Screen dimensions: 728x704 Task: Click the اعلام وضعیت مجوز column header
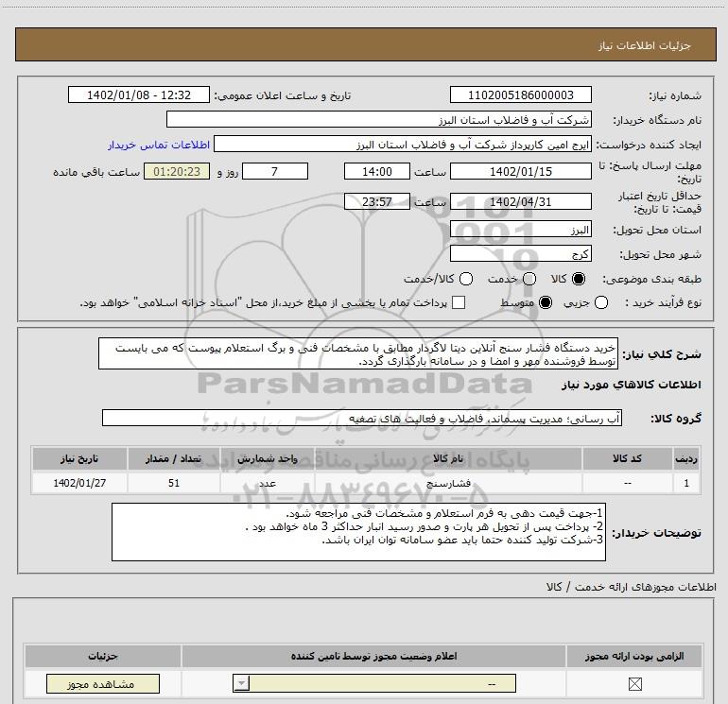pyautogui.click(x=373, y=656)
